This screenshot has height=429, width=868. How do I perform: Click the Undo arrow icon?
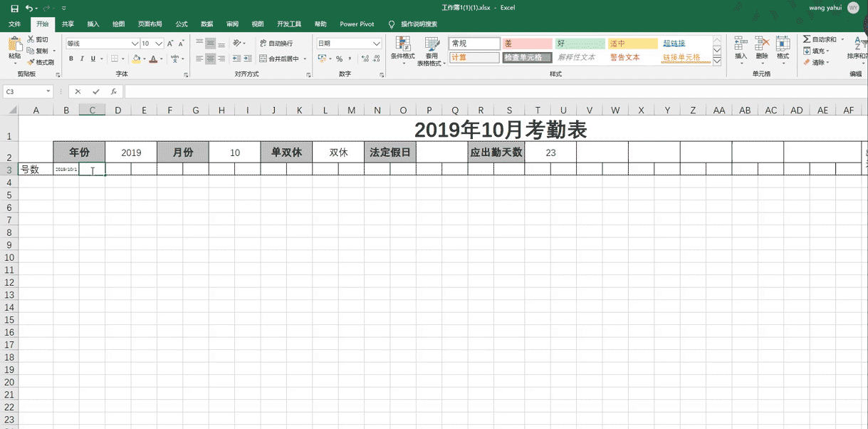point(28,9)
